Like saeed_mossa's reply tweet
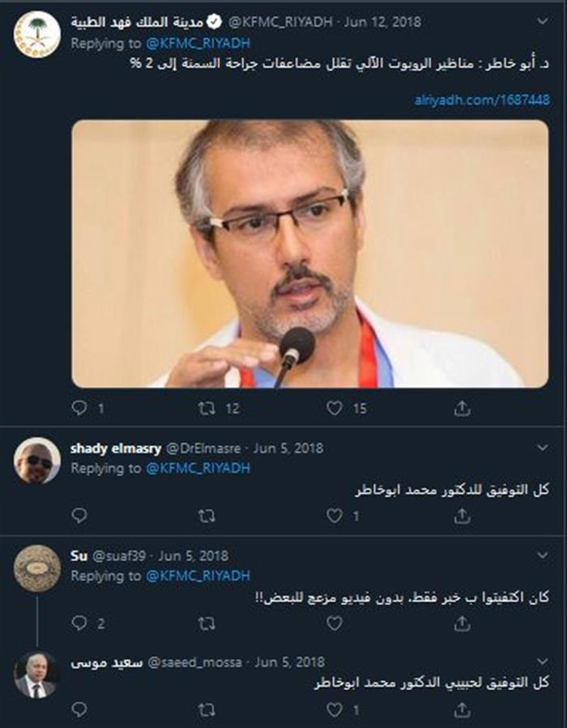This screenshot has width=567, height=728. click(x=335, y=709)
